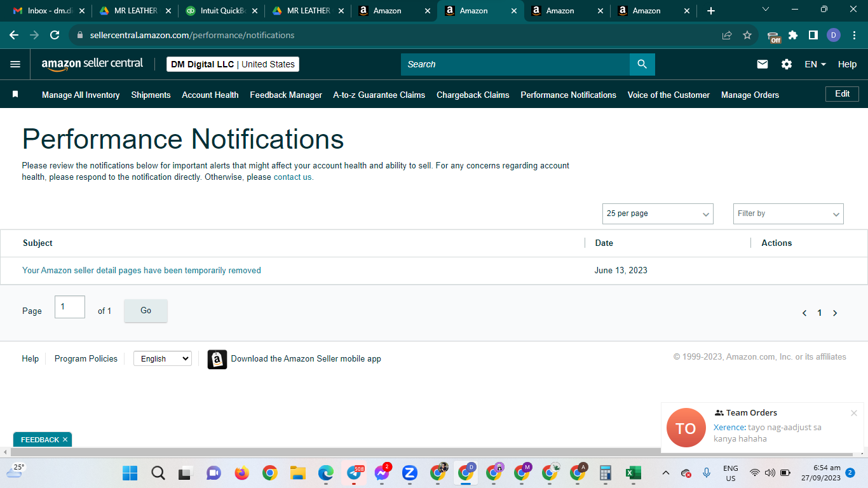Share this page from the address bar
The height and width of the screenshot is (488, 868).
point(727,35)
